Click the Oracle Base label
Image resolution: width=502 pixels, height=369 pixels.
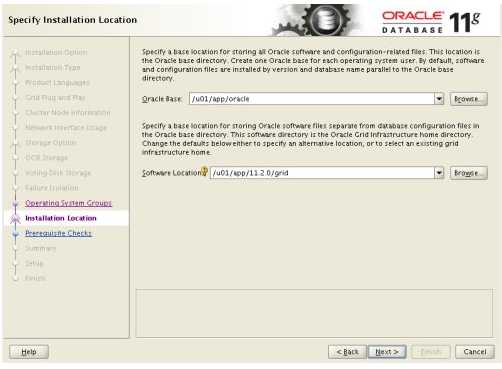162,99
